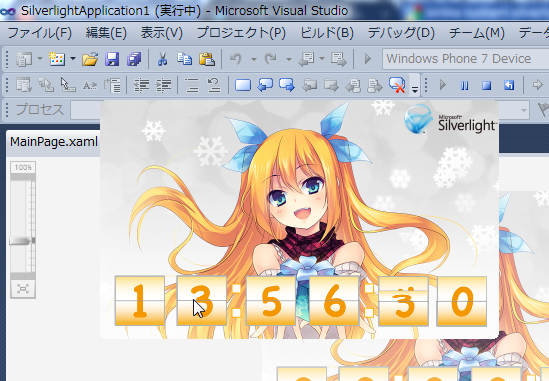
Task: Open the ビルド(B) menu
Action: 327,33
